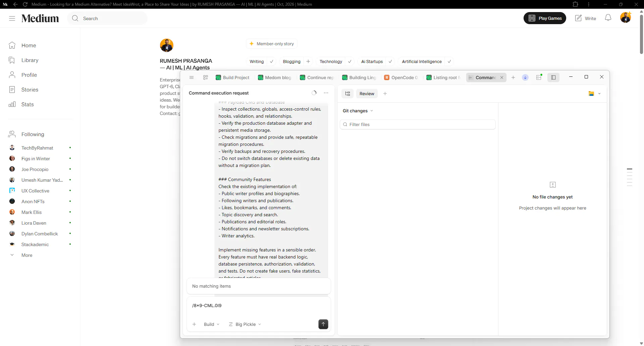Screen dimensions: 644x346
Task: Add an attachment with the prompt plus icon
Action: pos(194,324)
